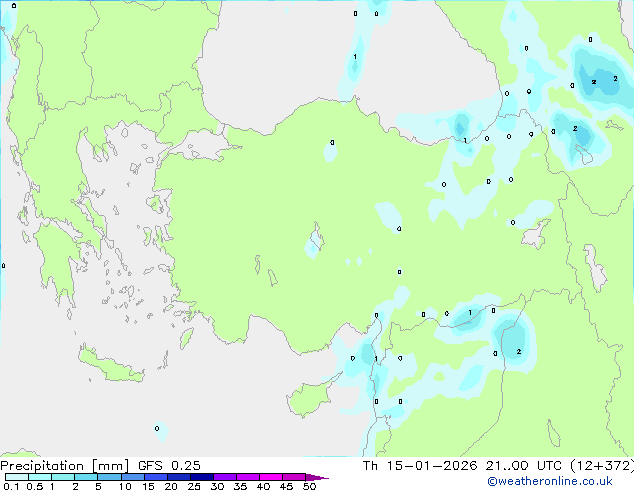Click the 40–45 mm magenta legend swatch
Screen dimensions: 634x490
[x=271, y=477]
